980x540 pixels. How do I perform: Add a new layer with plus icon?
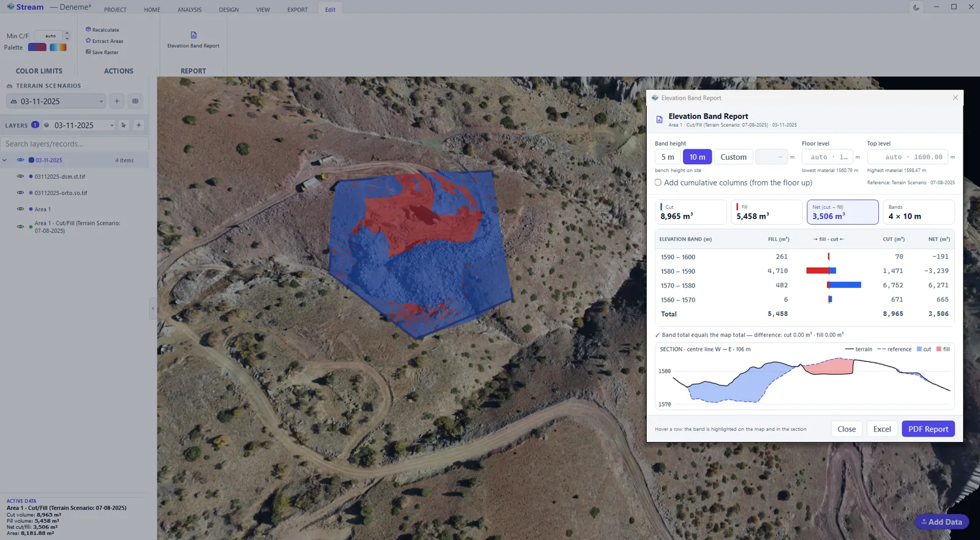[x=139, y=125]
